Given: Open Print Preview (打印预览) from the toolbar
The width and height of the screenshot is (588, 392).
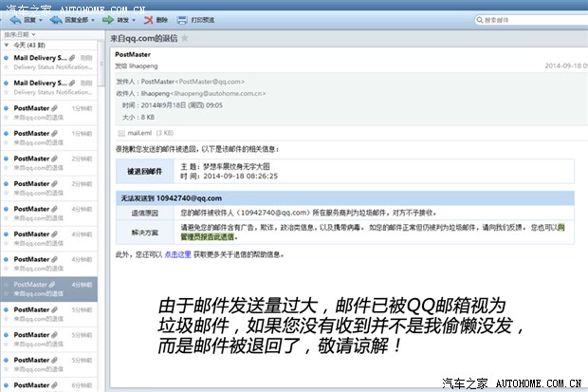Looking at the screenshot, I should (x=195, y=20).
